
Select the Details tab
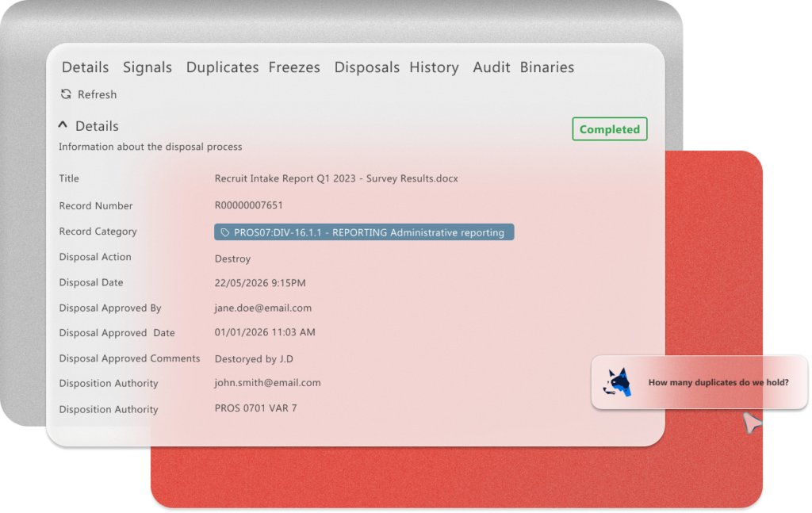(x=85, y=67)
